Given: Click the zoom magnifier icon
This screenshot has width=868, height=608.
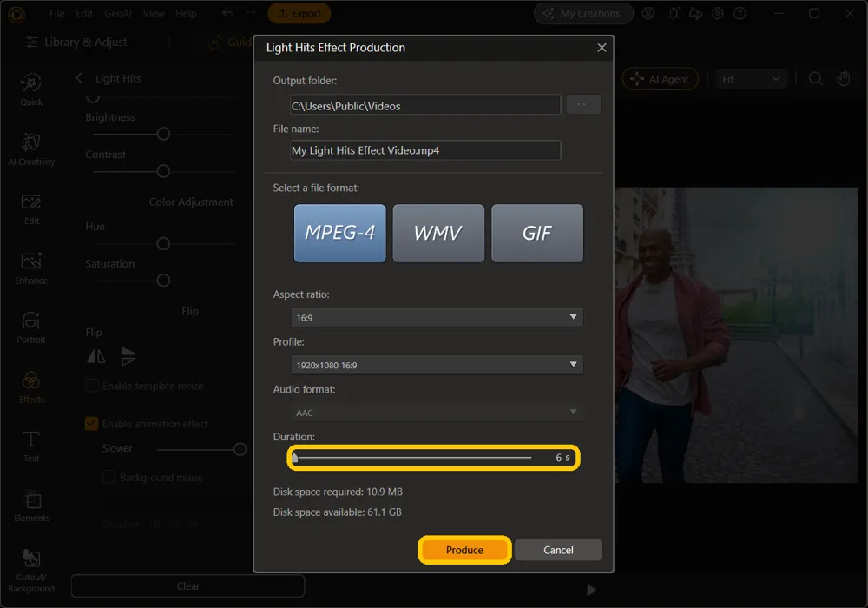Looking at the screenshot, I should [815, 79].
